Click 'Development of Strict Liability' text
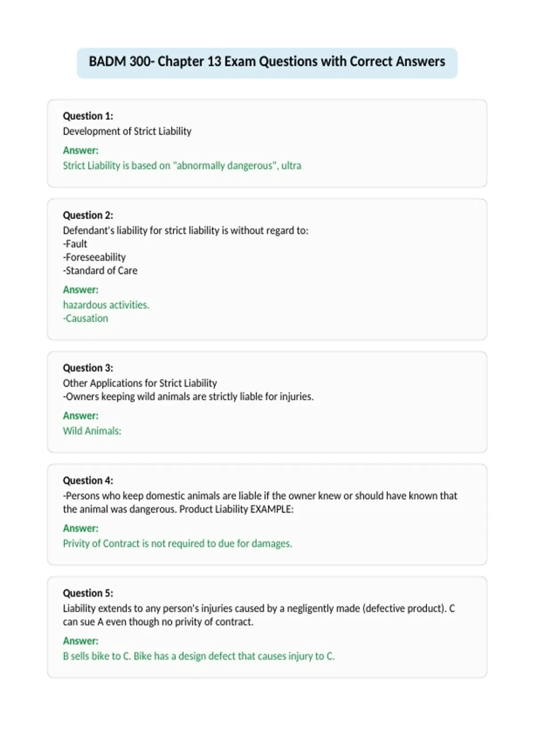Image resolution: width=534 pixels, height=756 pixels. click(x=127, y=131)
